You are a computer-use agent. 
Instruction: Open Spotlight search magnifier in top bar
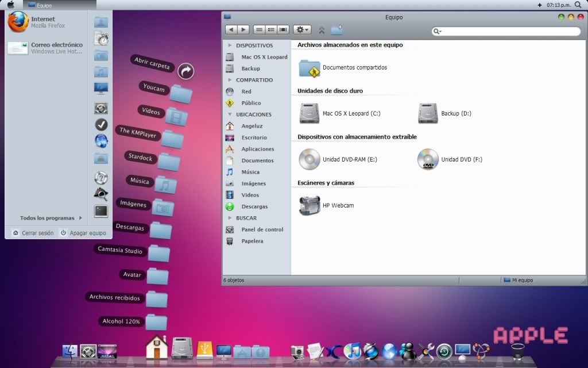tap(578, 5)
